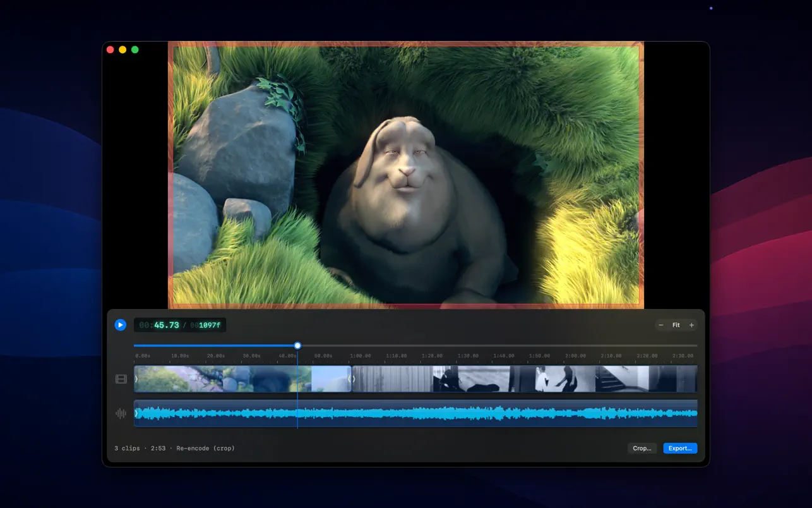The height and width of the screenshot is (508, 812).
Task: Zoom in the timeline with plus button
Action: click(691, 325)
